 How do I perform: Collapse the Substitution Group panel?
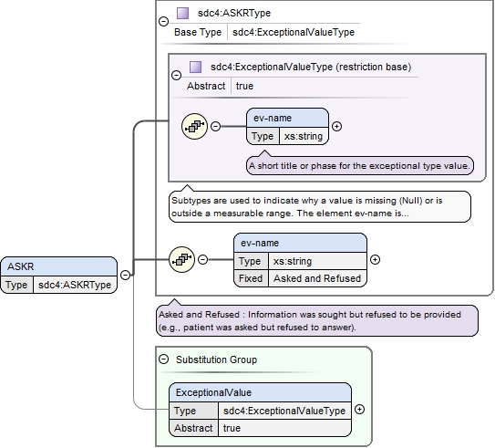point(163,359)
